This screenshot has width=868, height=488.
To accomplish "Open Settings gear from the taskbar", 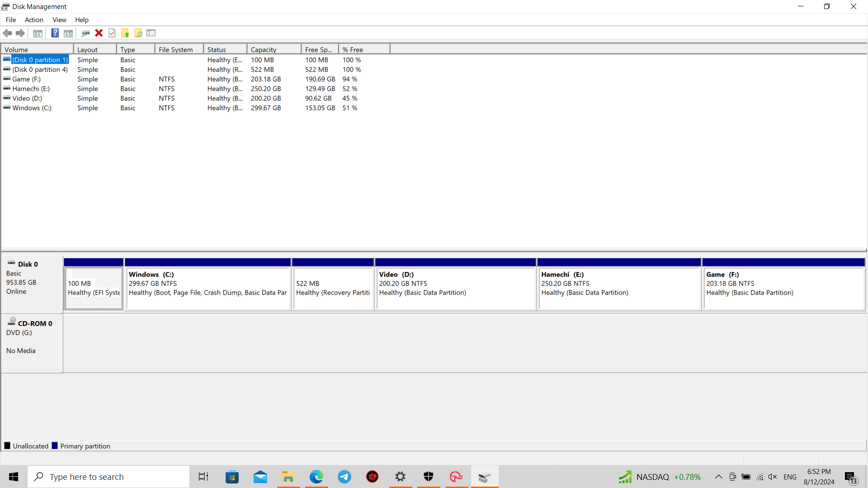I will [401, 477].
